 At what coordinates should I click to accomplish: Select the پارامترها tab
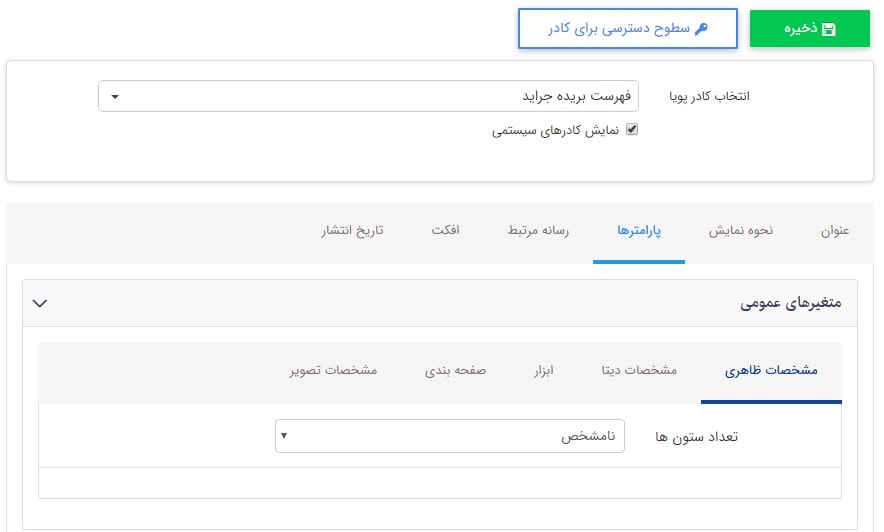click(639, 230)
